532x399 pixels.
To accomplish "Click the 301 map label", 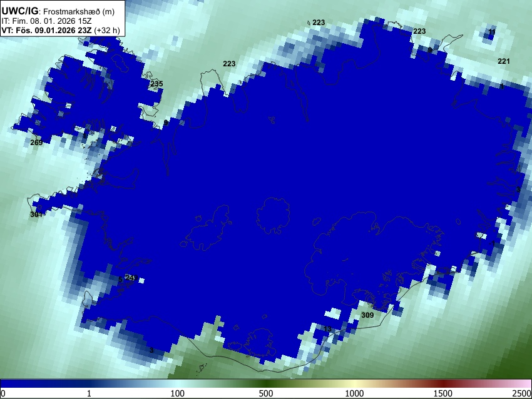I will click(36, 215).
